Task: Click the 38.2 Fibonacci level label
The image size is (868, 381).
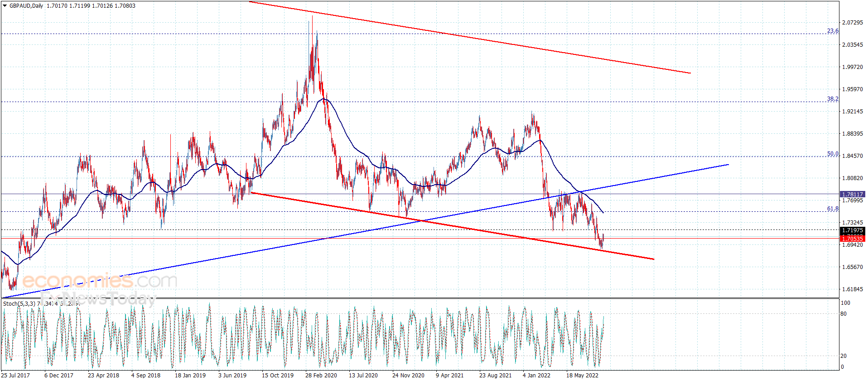Action: [x=833, y=98]
